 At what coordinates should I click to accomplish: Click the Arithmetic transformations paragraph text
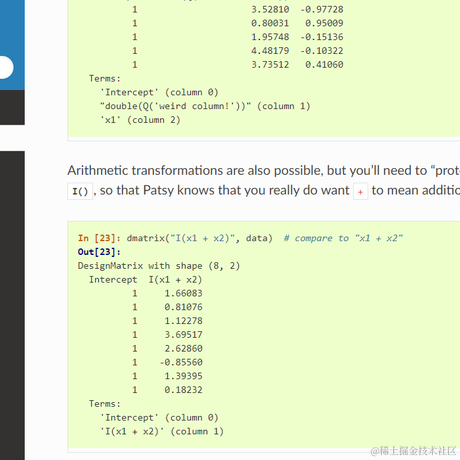tap(263, 180)
